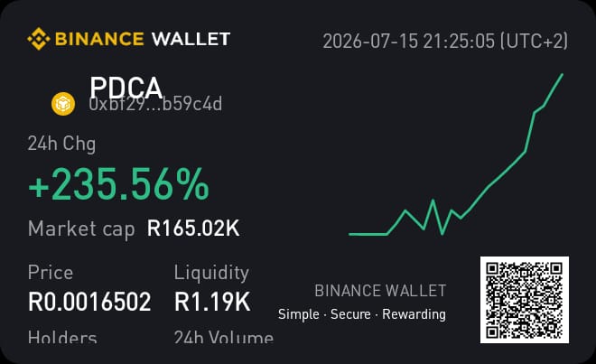Click the Market cap label
This screenshot has height=364, width=596.
81,229
